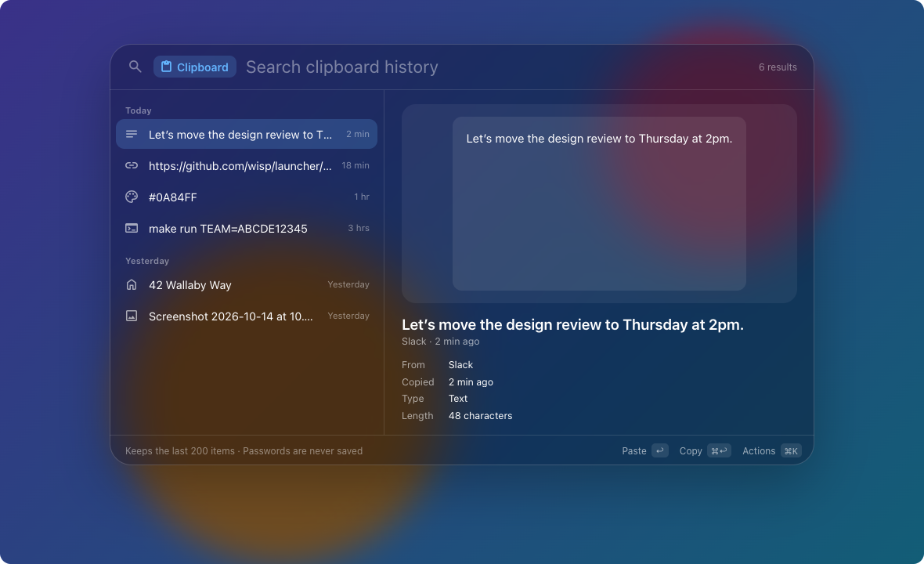Click the home icon beside 42 Wallaby Way
The width and height of the screenshot is (924, 564).
[132, 284]
